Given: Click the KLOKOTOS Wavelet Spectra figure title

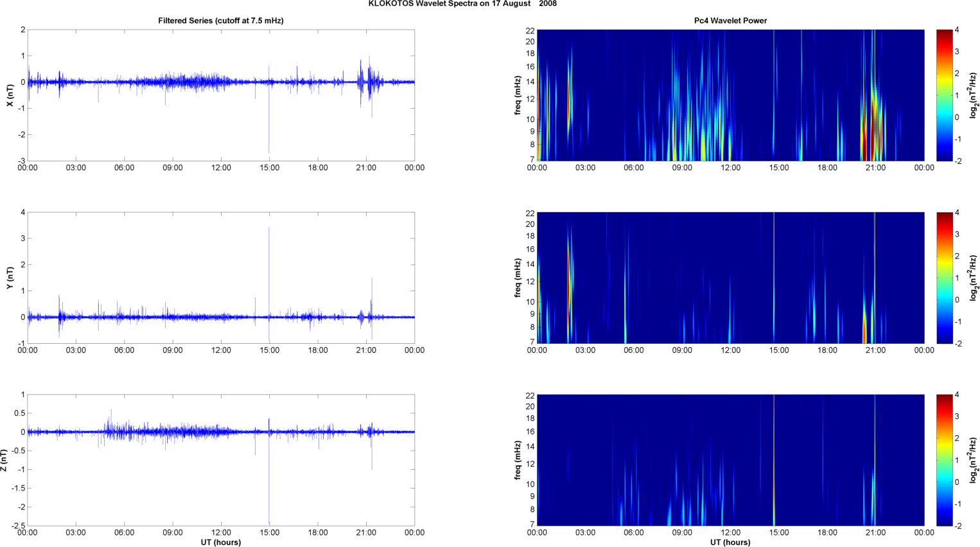Looking at the screenshot, I should click(x=462, y=4).
